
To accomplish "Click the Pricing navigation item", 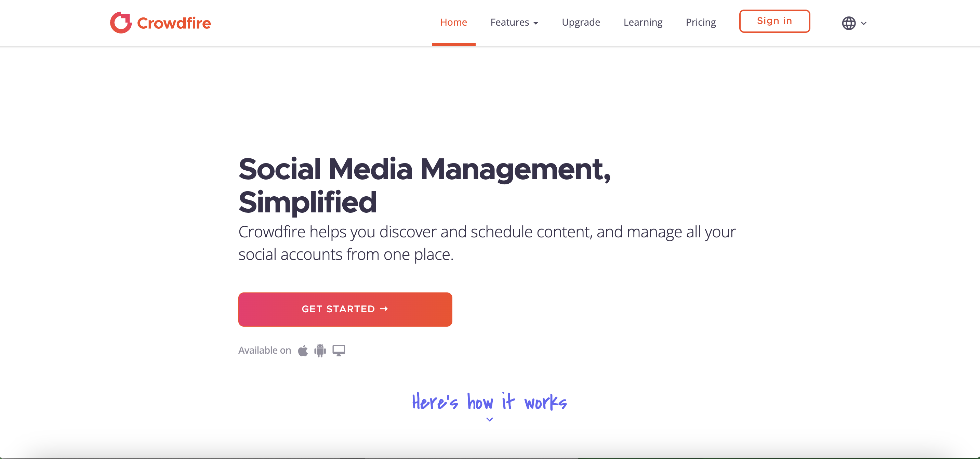I will pos(701,22).
